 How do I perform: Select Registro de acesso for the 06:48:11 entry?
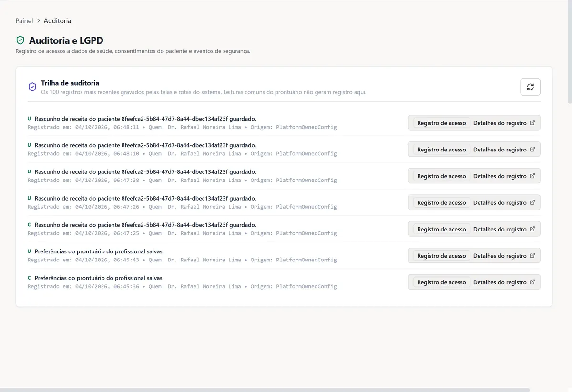tap(441, 123)
